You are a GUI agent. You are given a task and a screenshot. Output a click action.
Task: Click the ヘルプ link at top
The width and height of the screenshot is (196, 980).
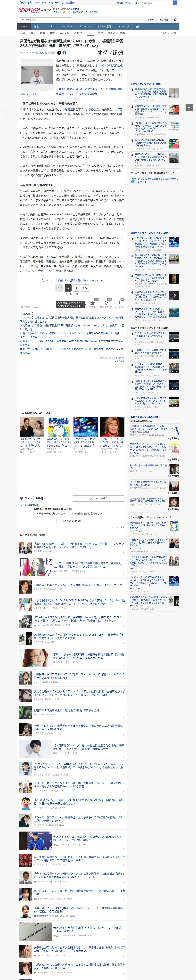(x=136, y=3)
